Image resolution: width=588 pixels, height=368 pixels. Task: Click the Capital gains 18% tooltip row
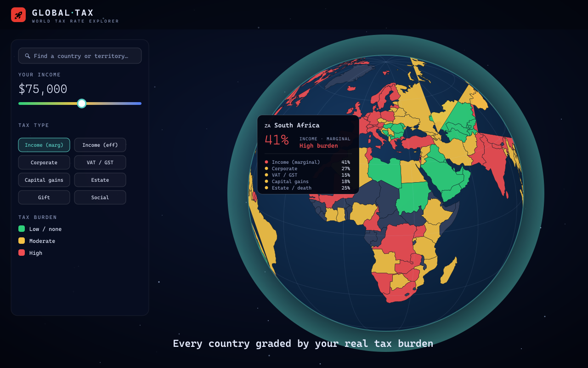(x=307, y=181)
